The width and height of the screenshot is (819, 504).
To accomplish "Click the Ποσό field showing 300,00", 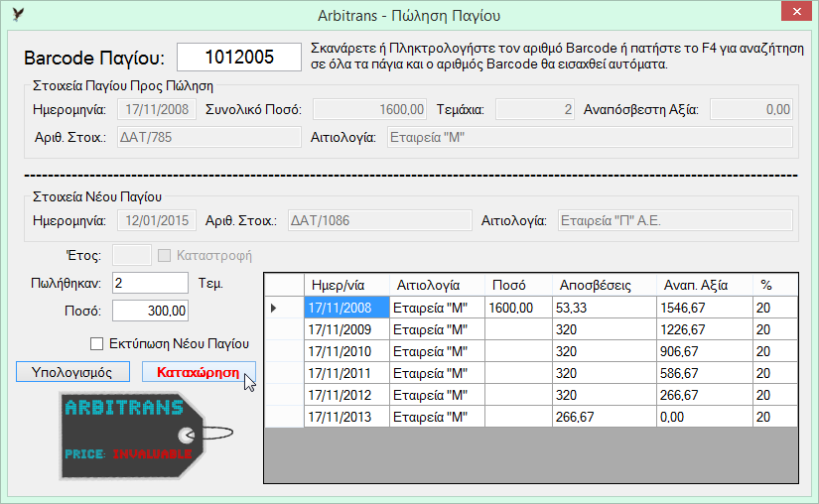I will pos(151,311).
